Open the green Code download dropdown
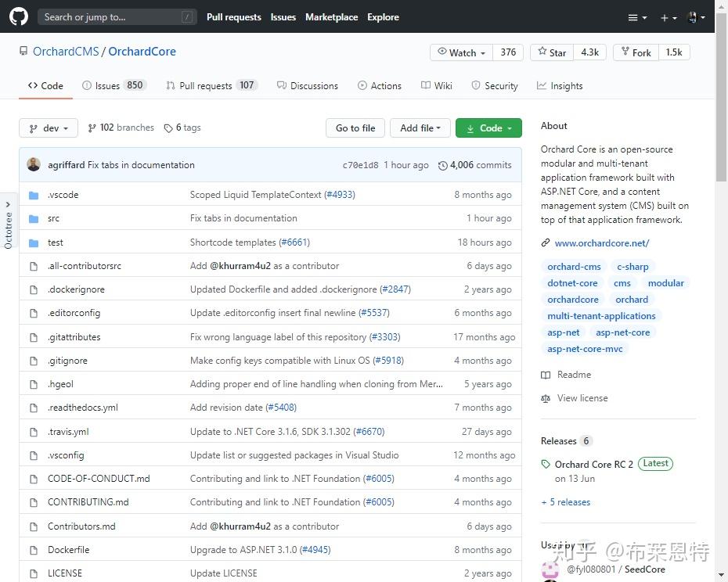The image size is (728, 582). (x=488, y=128)
